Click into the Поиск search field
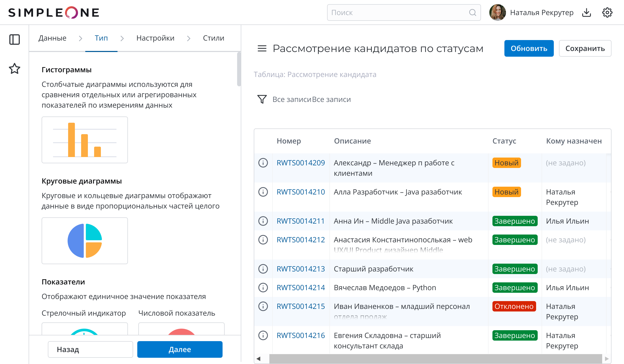This screenshot has width=624, height=364. (x=398, y=12)
